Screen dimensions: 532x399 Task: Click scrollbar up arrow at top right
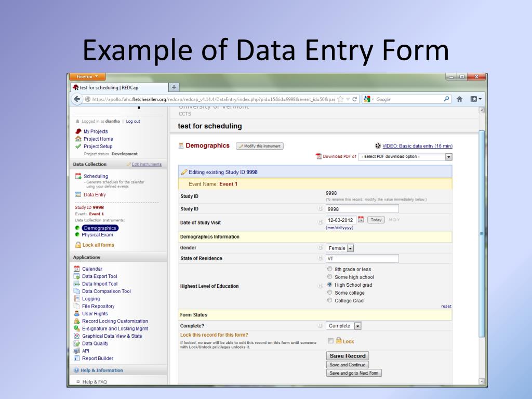[482, 110]
